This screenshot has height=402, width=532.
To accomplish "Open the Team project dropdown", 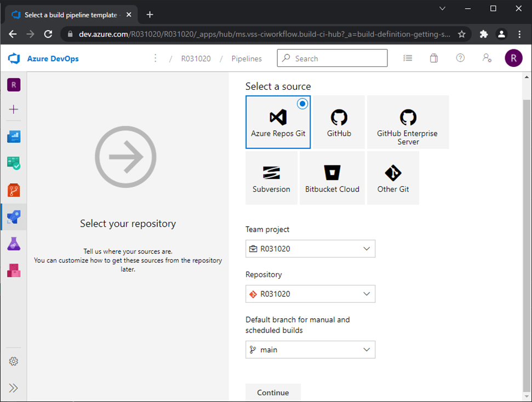I will (311, 249).
